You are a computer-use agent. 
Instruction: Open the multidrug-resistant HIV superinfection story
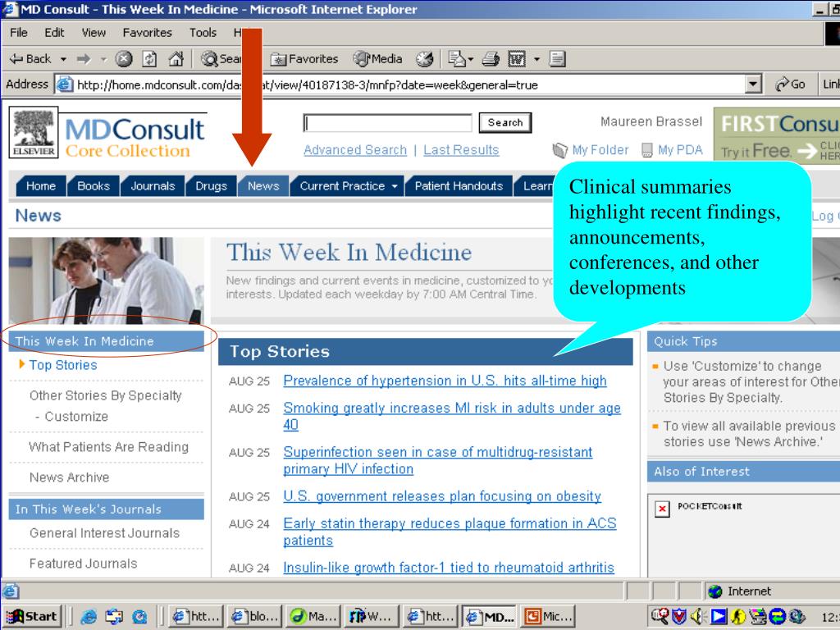(438, 460)
